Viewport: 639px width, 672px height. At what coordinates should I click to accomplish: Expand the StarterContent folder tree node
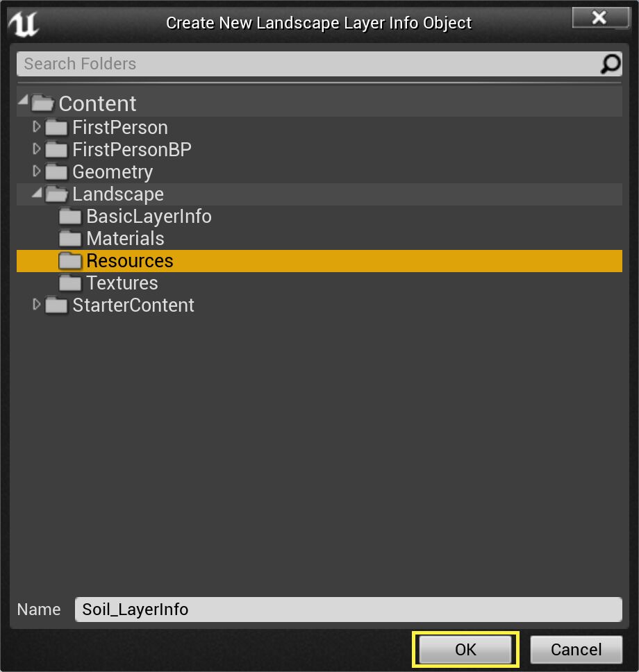tap(36, 305)
